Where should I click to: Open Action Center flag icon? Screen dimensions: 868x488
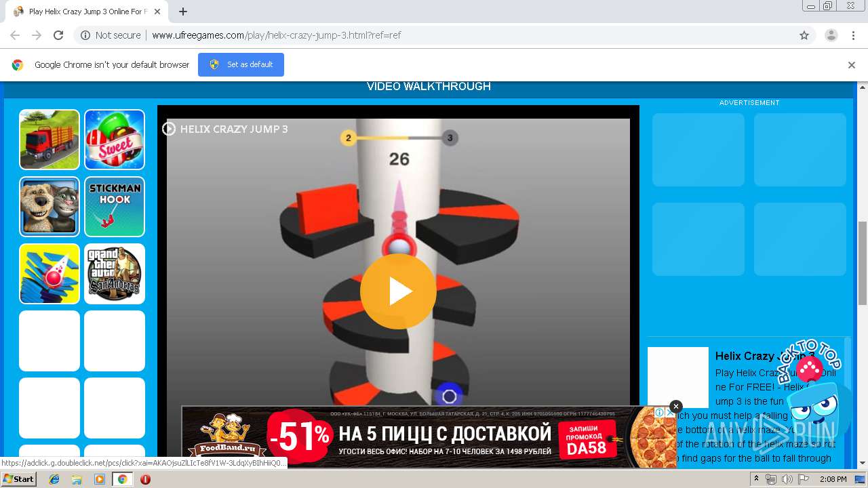tap(803, 479)
